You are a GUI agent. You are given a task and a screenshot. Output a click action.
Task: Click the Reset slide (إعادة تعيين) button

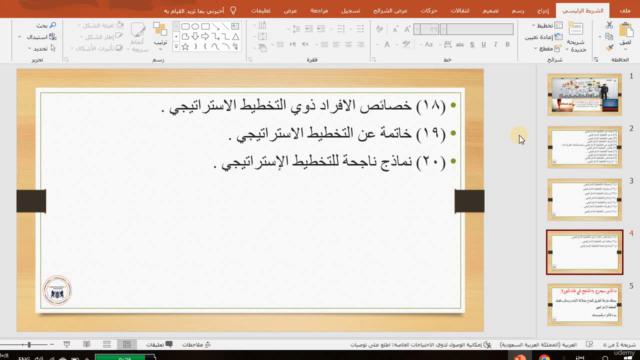click(544, 37)
